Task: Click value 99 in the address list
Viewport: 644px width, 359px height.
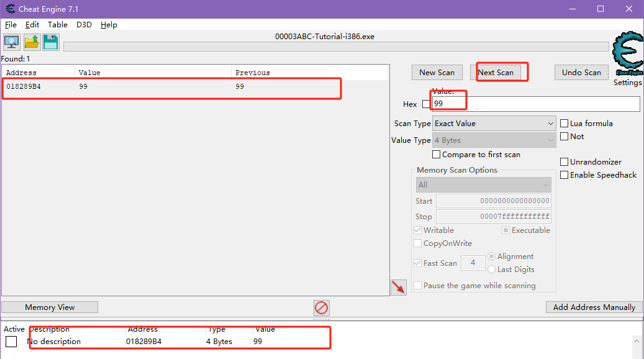Action: click(x=258, y=342)
